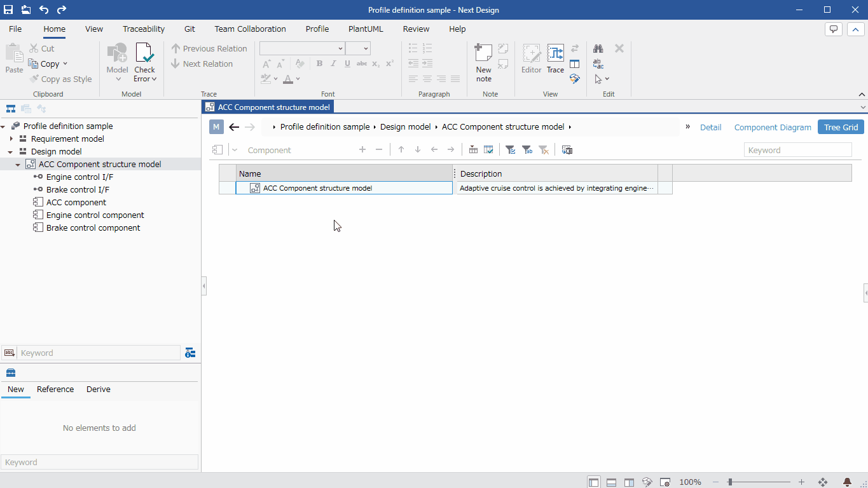The width and height of the screenshot is (868, 488).
Task: Toggle the split view icon in View group
Action: tap(575, 64)
